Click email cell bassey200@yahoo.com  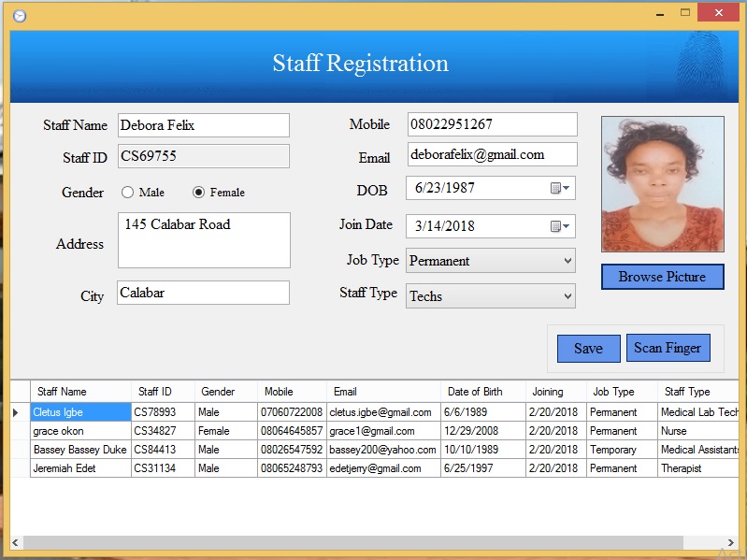click(383, 450)
